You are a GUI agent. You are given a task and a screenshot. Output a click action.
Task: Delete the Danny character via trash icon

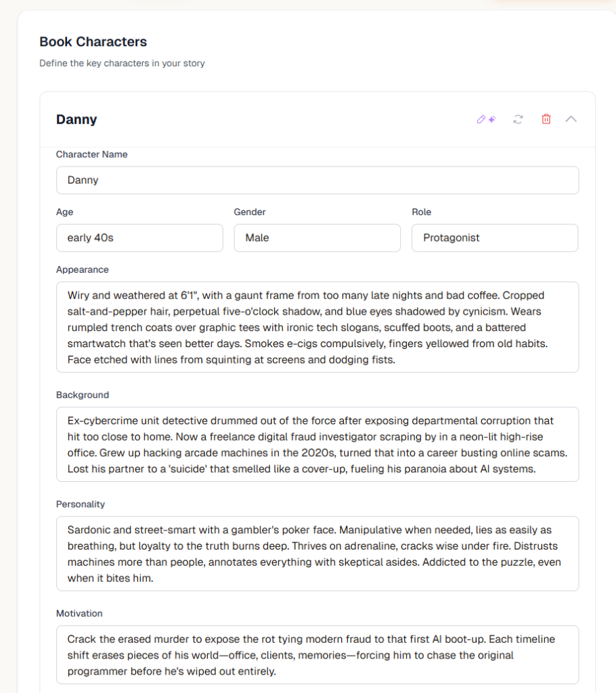coord(546,119)
